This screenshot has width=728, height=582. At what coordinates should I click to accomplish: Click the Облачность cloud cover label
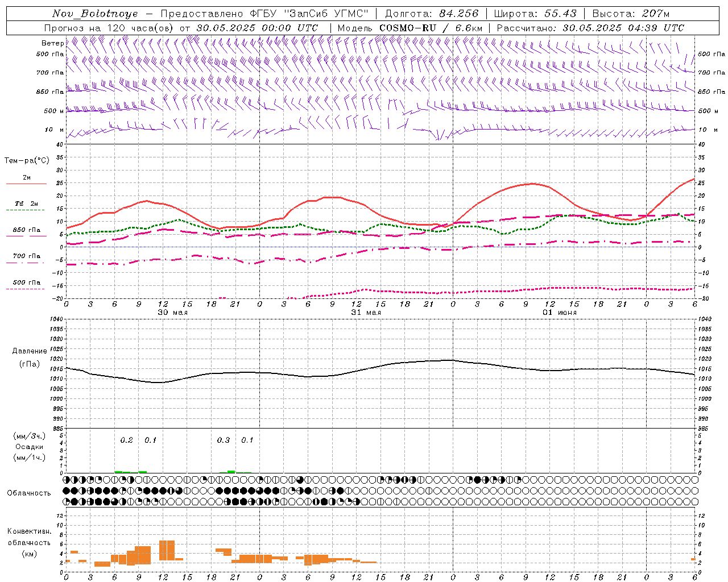[29, 493]
